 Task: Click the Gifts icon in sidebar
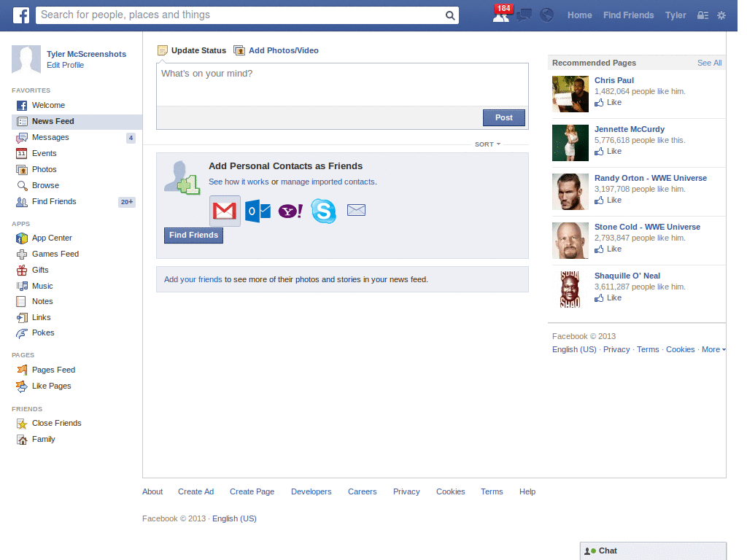point(22,270)
